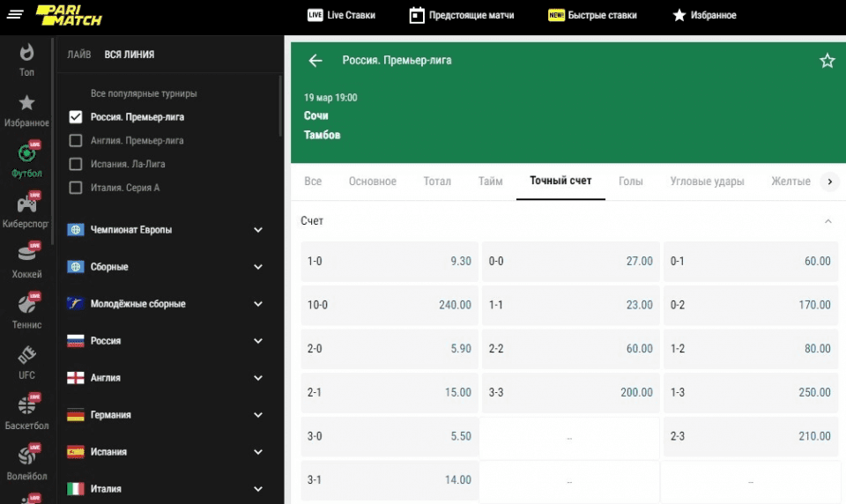The width and height of the screenshot is (846, 504).
Task: Choose the Теннис sport icon
Action: 26,306
